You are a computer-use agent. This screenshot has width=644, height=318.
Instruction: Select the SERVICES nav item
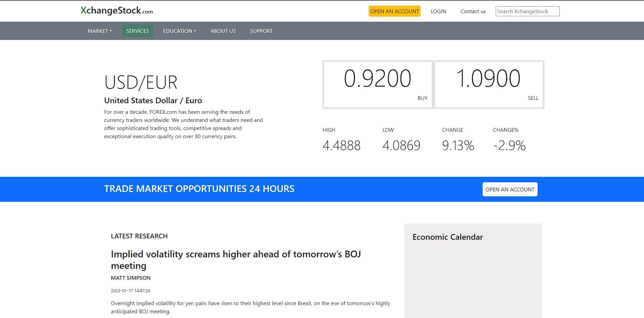137,31
